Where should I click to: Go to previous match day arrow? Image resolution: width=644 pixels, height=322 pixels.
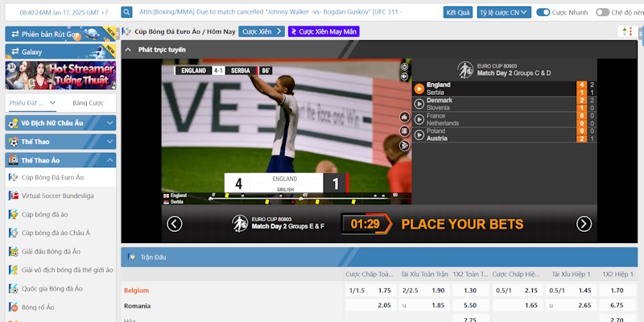[174, 225]
